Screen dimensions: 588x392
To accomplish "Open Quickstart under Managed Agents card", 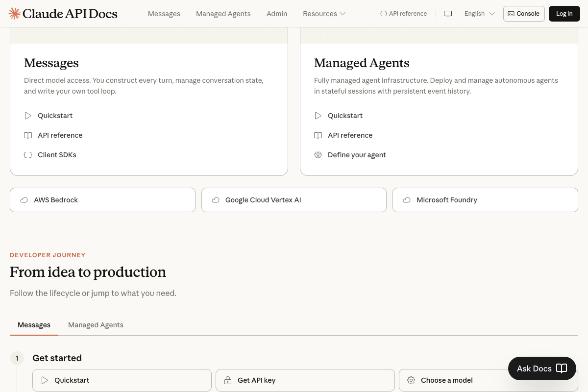I will pyautogui.click(x=345, y=116).
